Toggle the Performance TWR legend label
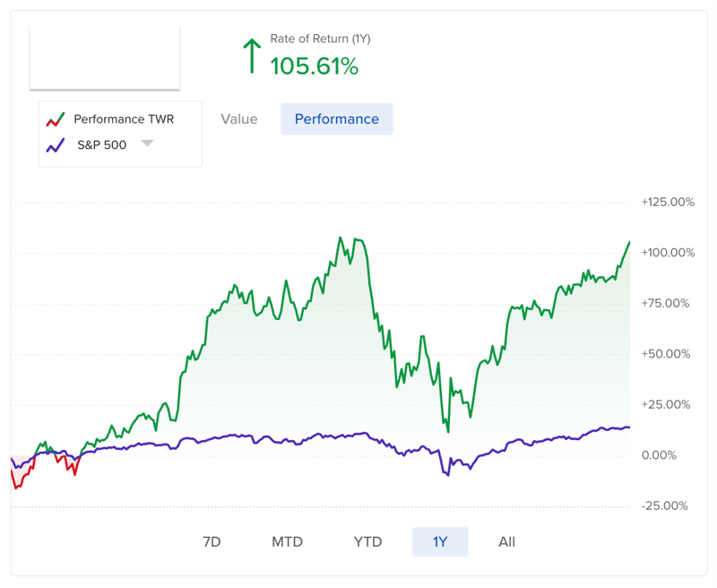 [x=124, y=119]
